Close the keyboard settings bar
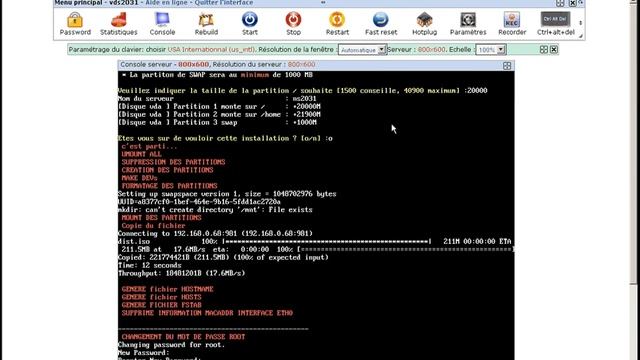 pos(553,49)
